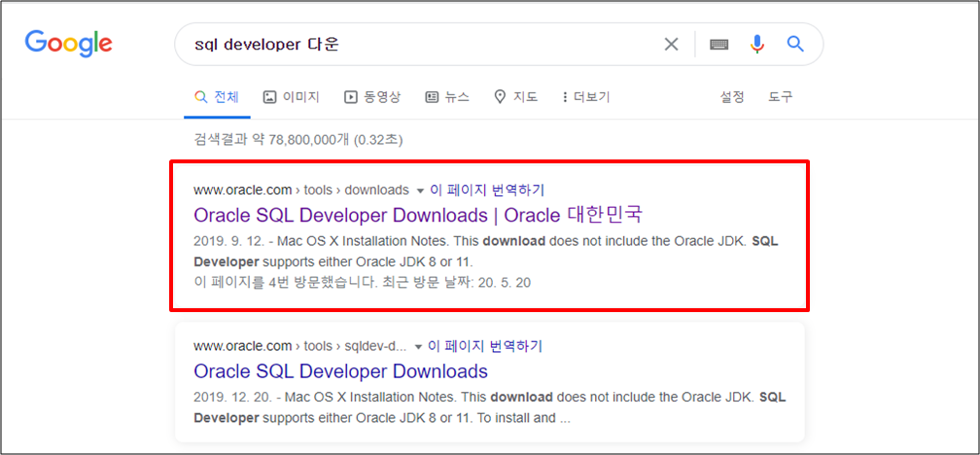Select the 전체 results tab
The image size is (980, 455).
[217, 97]
